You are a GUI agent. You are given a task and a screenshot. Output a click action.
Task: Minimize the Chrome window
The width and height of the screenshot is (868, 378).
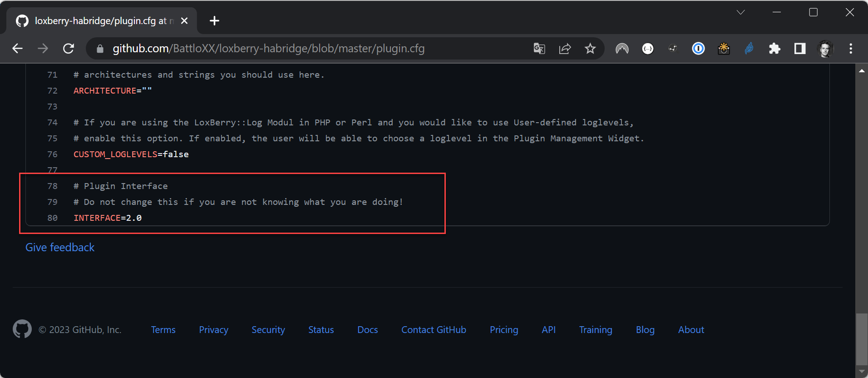(777, 12)
